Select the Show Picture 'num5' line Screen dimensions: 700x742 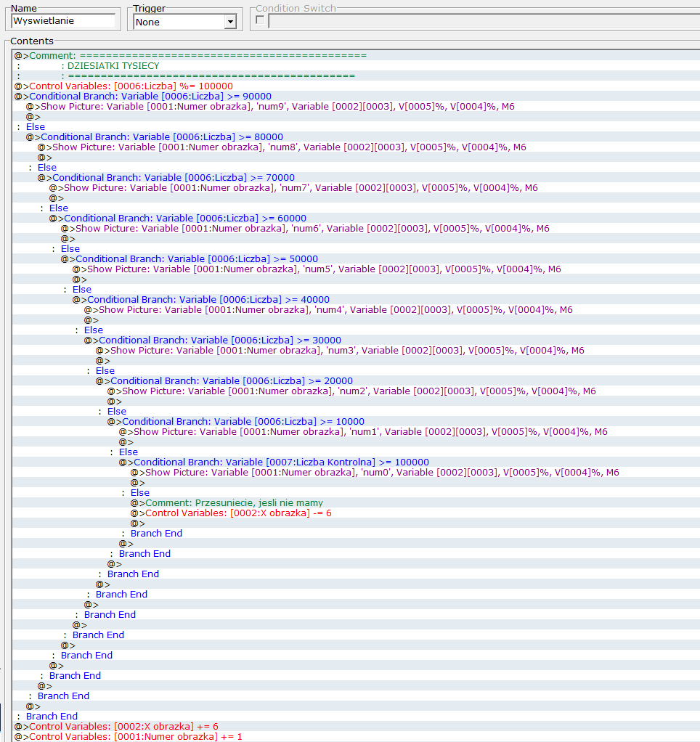pyautogui.click(x=317, y=269)
